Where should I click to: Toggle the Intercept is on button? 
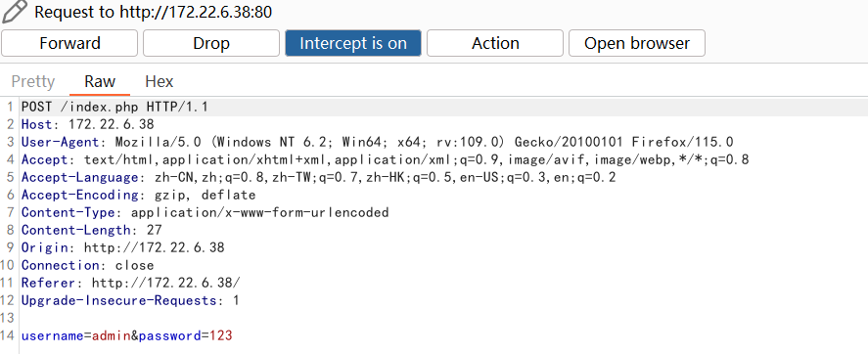click(x=353, y=43)
